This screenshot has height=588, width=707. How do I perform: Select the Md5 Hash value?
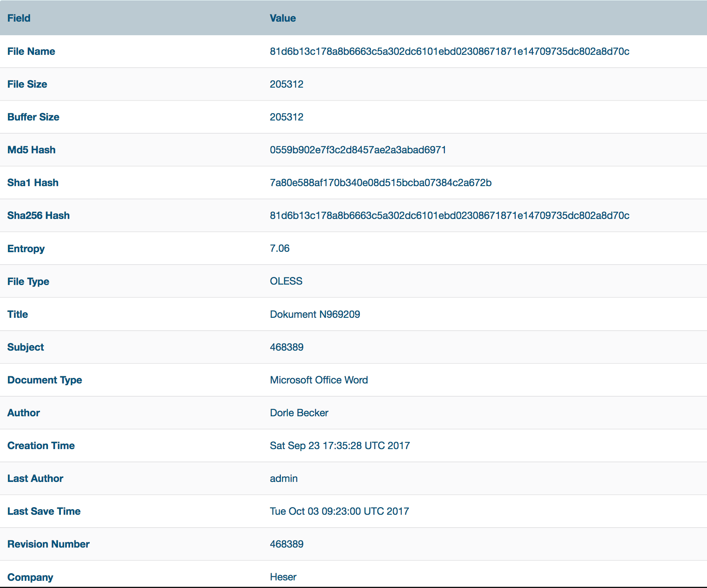pos(358,150)
